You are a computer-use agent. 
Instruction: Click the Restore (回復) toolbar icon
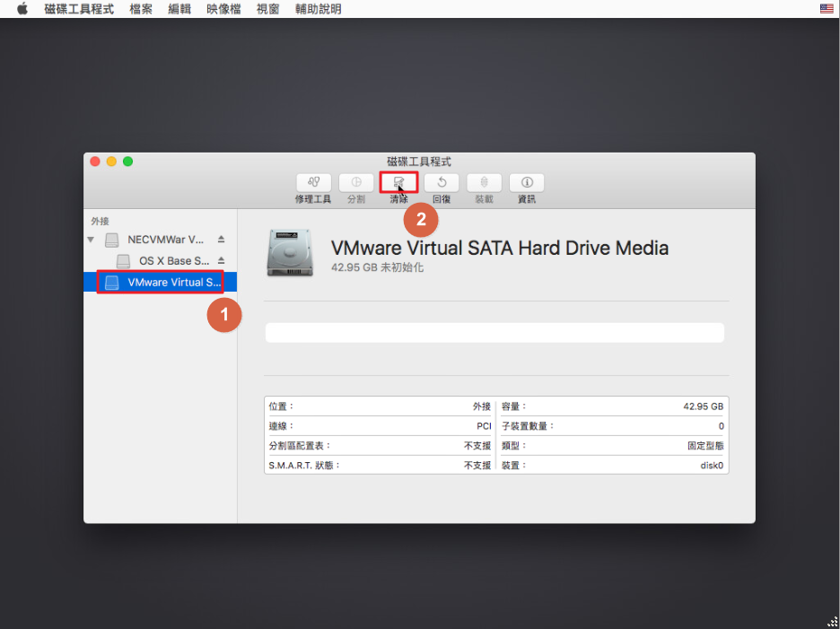(442, 183)
